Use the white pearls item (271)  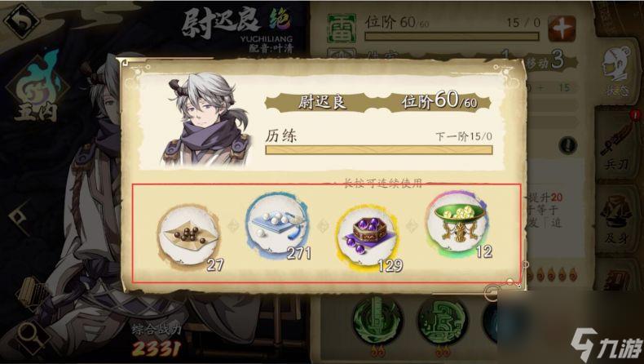(278, 225)
